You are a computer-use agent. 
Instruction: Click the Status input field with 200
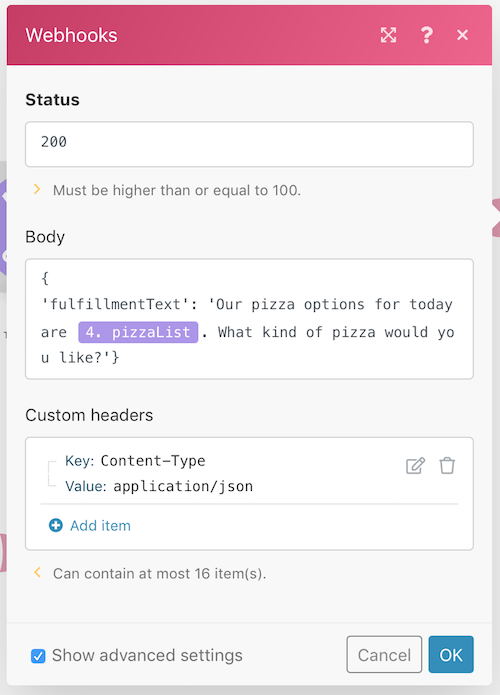pos(249,144)
